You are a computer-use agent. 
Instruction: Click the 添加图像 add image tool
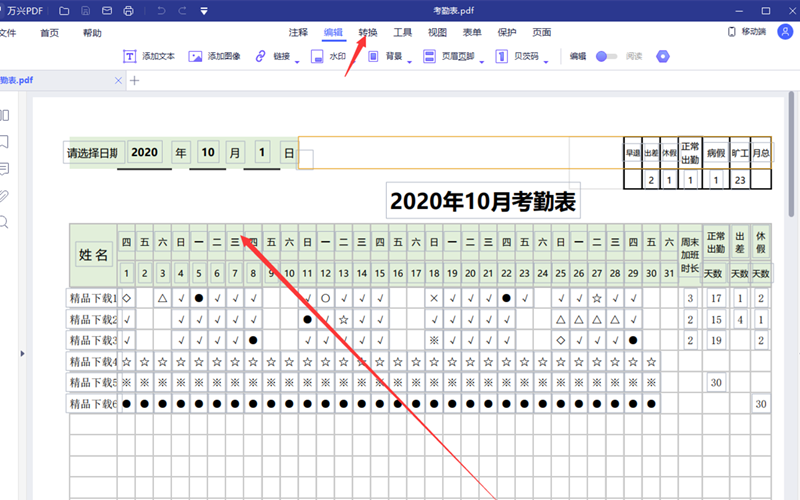tap(214, 56)
